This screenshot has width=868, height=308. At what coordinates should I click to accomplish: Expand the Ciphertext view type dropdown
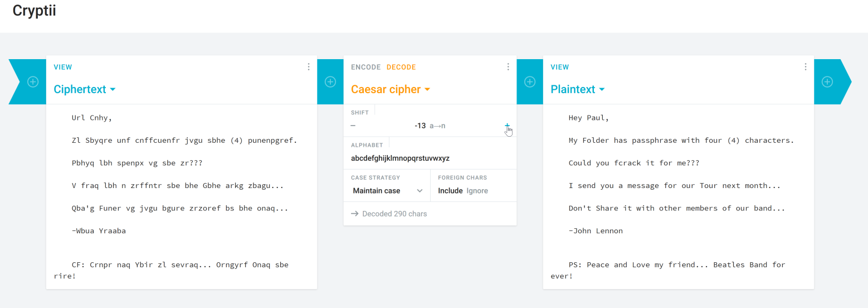[x=84, y=89]
